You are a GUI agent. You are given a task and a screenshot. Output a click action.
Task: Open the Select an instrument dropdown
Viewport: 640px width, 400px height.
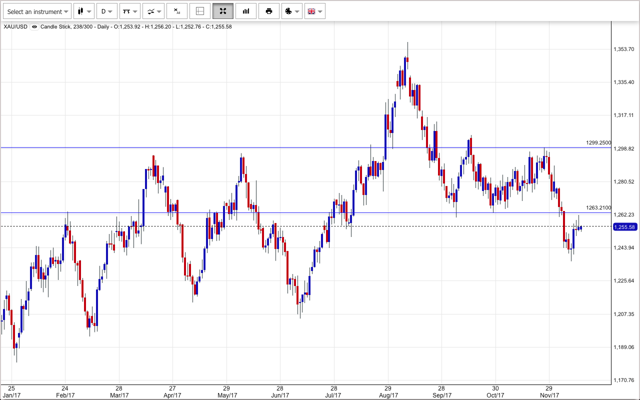tap(38, 11)
